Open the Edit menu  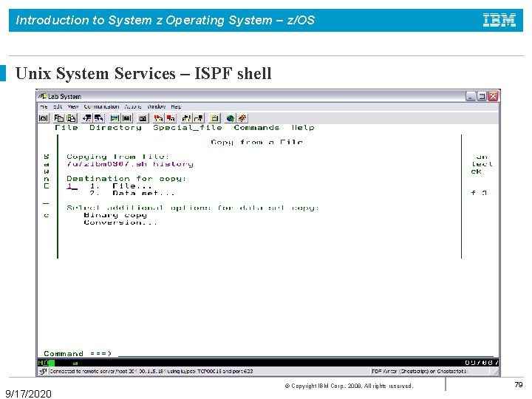click(x=58, y=106)
